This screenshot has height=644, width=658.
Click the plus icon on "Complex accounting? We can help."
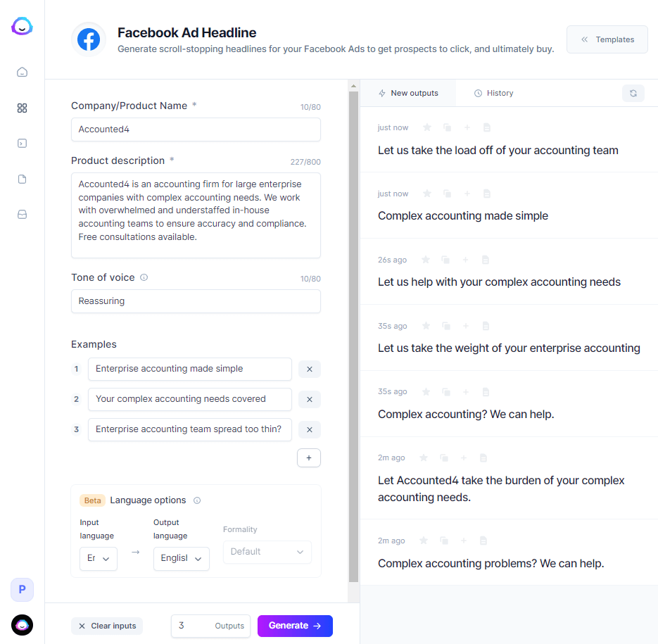(x=466, y=391)
